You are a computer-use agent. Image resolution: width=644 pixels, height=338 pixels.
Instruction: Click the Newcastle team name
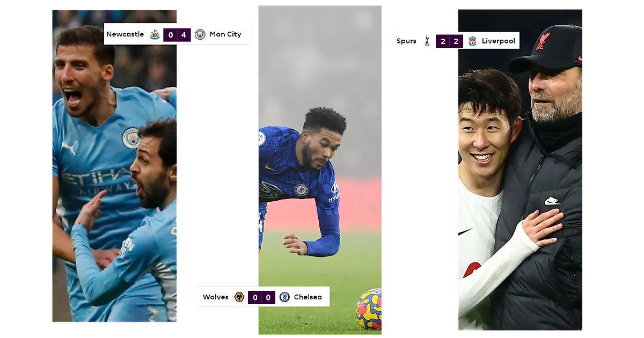tap(125, 34)
